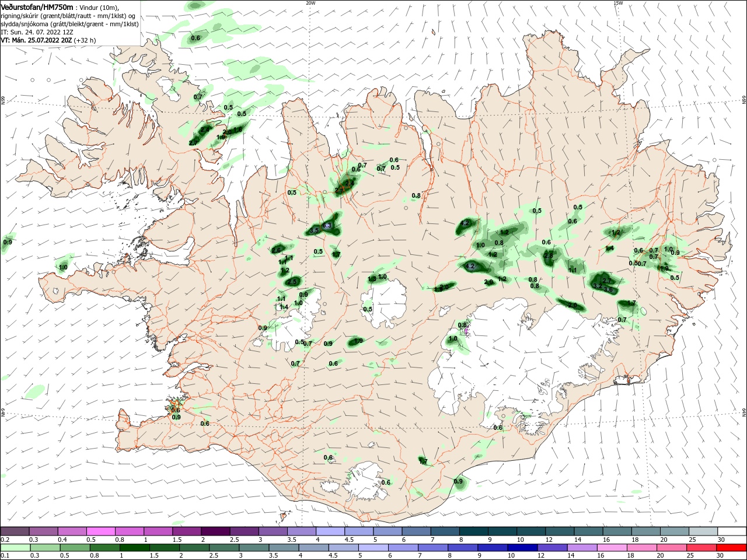Screen dimensions: 747x560
Task: Click the 2.8 precipitation value on map
Action: click(x=548, y=256)
